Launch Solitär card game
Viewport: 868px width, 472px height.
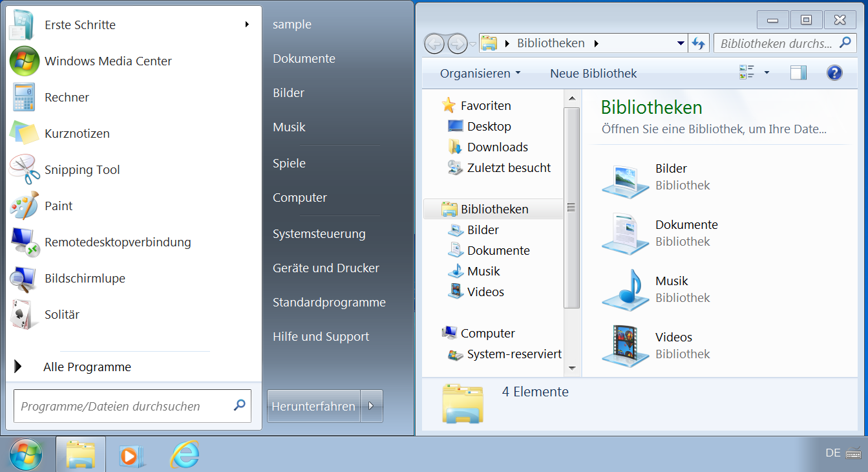point(62,315)
